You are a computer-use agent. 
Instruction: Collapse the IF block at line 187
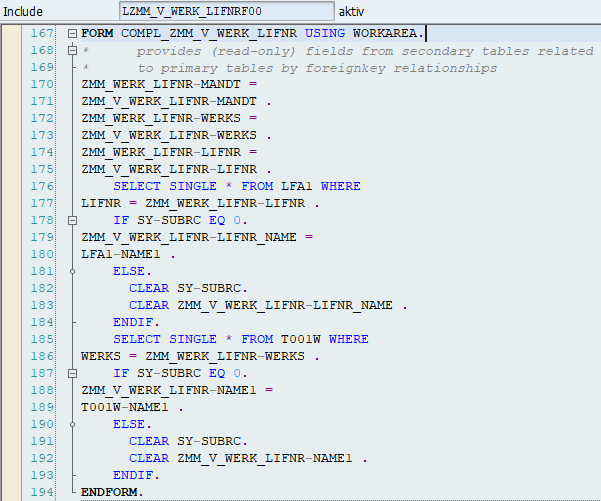pos(72,373)
